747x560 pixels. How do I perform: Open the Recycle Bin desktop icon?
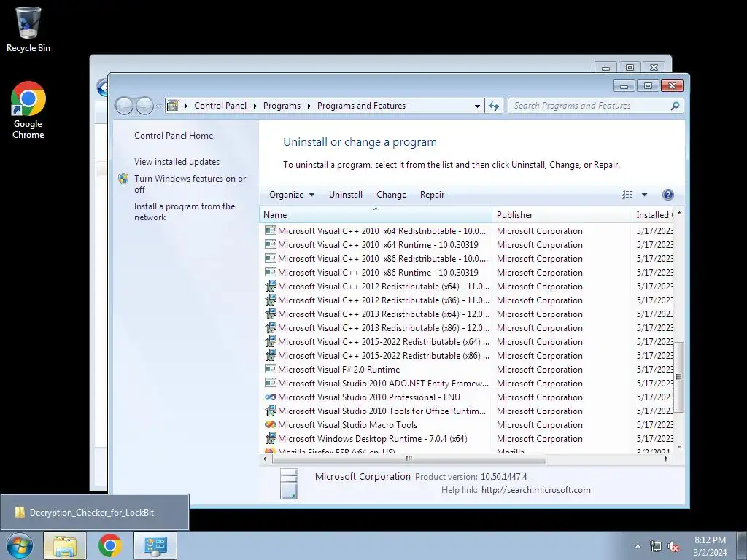point(28,29)
